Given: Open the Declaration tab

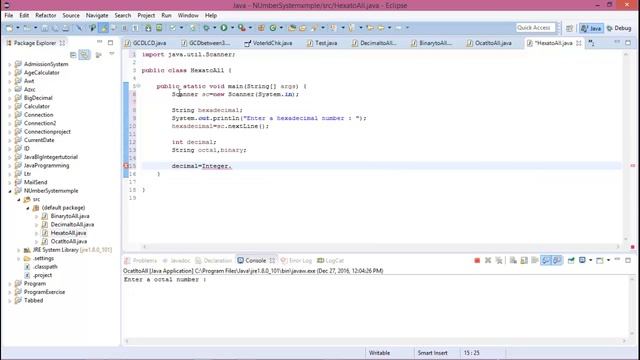Looking at the screenshot, I should tap(214, 260).
